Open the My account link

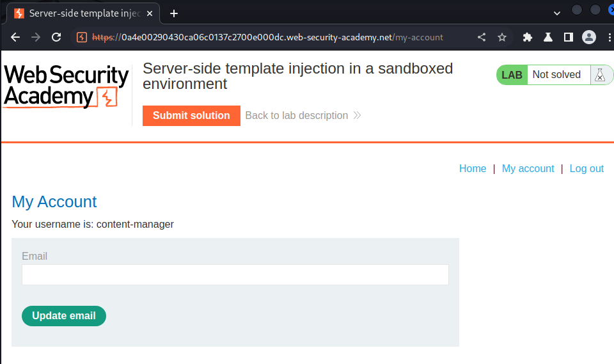click(528, 168)
